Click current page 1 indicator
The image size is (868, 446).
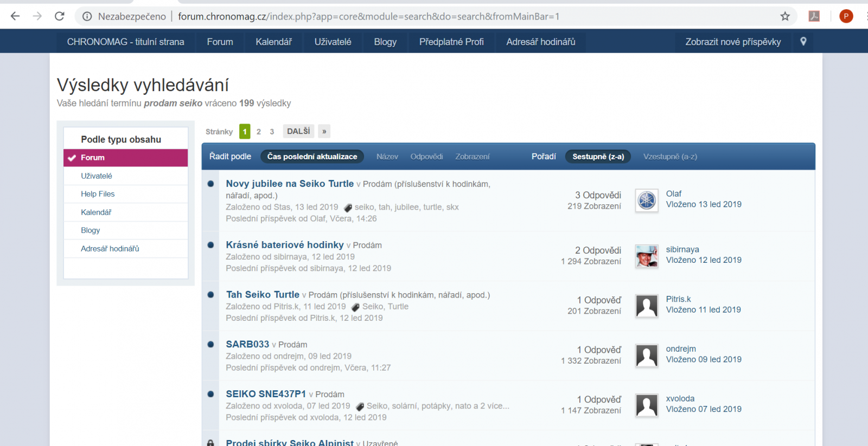click(x=245, y=131)
